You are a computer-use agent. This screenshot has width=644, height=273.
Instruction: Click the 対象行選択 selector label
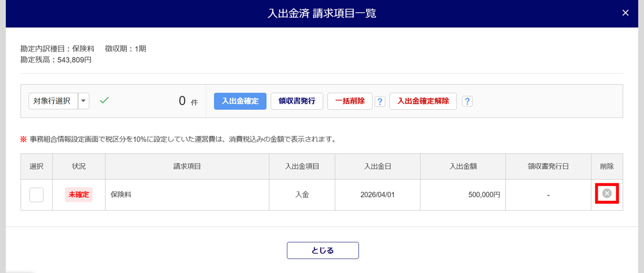point(52,101)
